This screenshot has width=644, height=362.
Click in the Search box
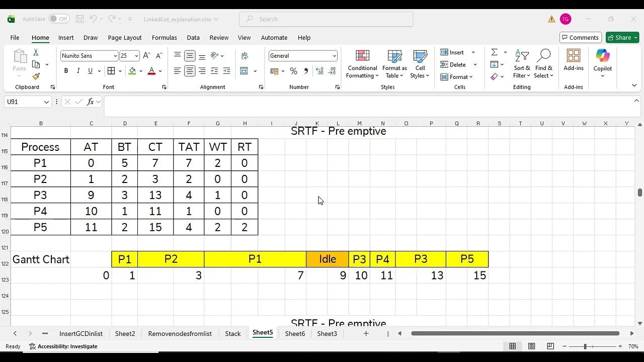327,19
